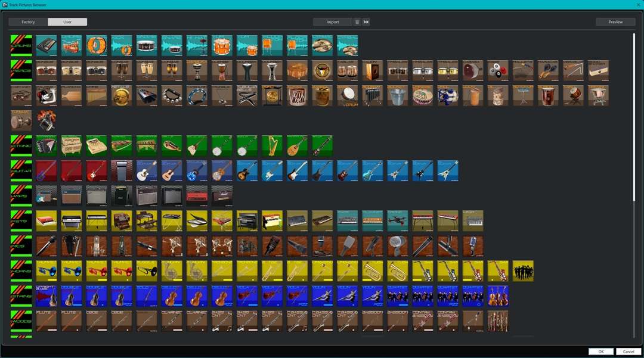Viewport: 644px width, 358px height.
Task: Select the blue tambourine picture
Action: pyautogui.click(x=197, y=95)
